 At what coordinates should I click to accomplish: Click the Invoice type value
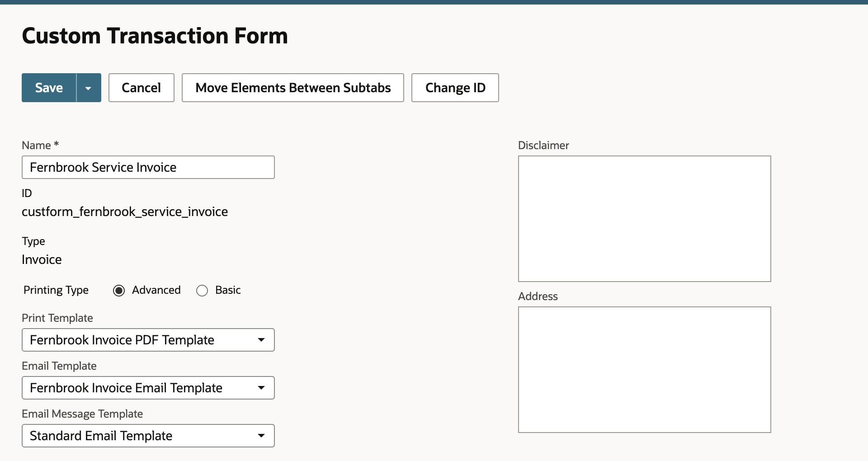(42, 259)
